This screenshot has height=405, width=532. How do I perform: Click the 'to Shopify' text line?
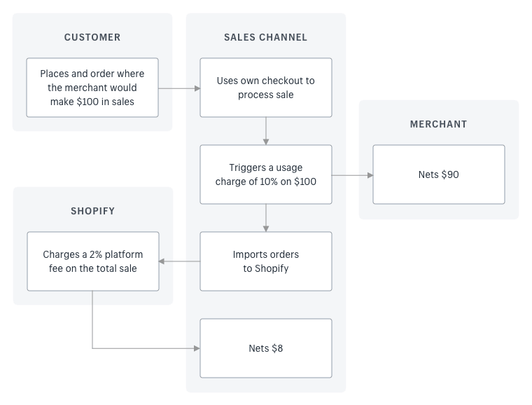coord(266,268)
